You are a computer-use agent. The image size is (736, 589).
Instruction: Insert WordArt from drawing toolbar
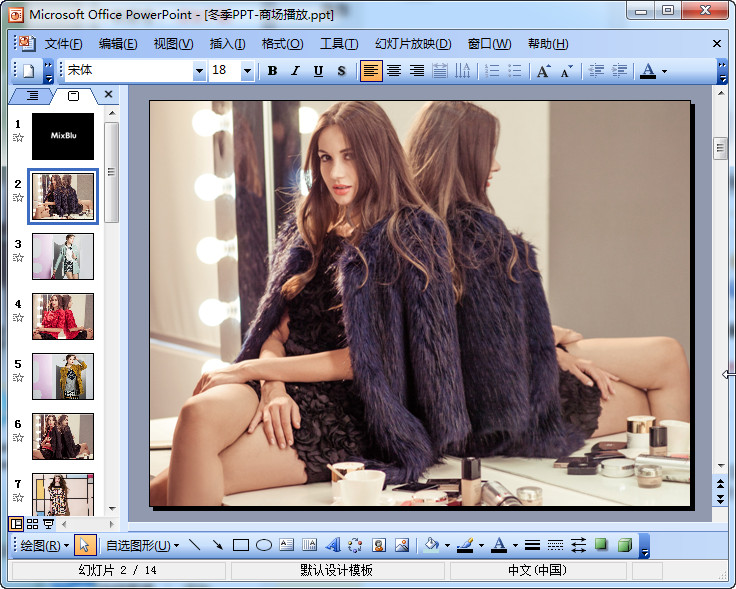332,545
